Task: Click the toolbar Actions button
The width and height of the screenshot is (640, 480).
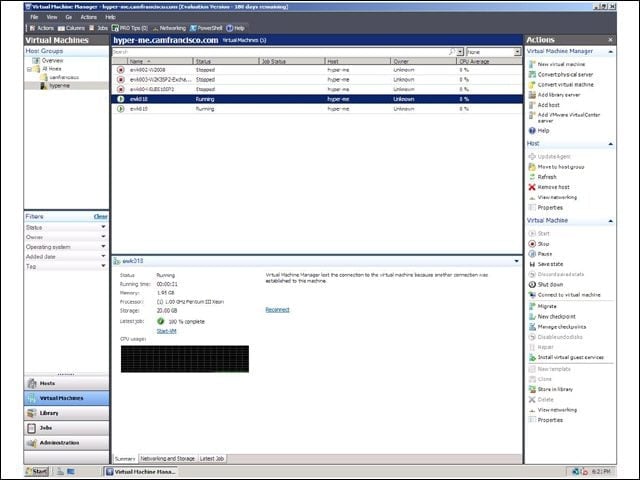Action: [x=42, y=28]
